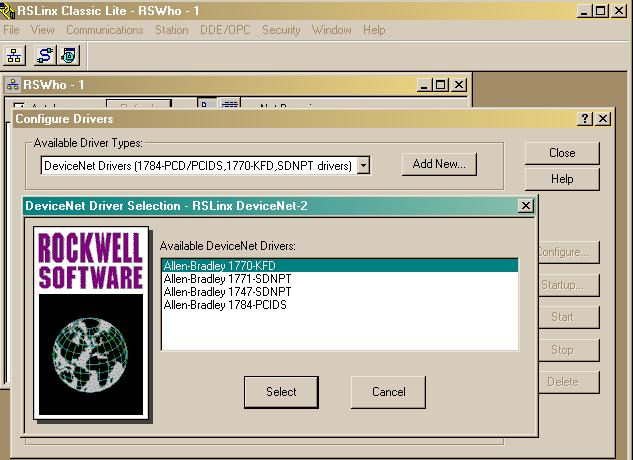Open the Security menu
This screenshot has height=460, width=633.
coord(281,30)
